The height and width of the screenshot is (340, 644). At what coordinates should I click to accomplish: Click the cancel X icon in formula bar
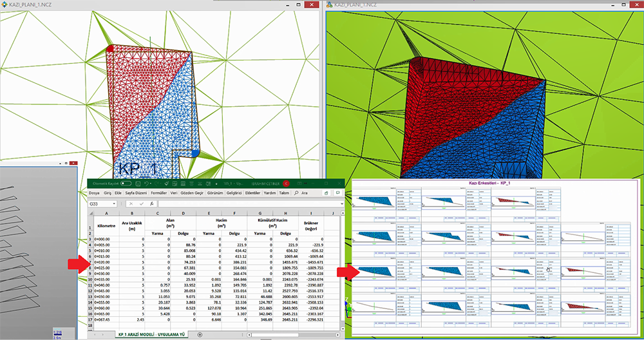click(x=131, y=203)
